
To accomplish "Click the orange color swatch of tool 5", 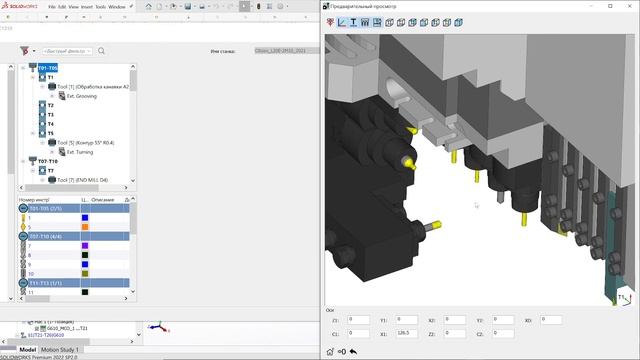I will point(85,227).
